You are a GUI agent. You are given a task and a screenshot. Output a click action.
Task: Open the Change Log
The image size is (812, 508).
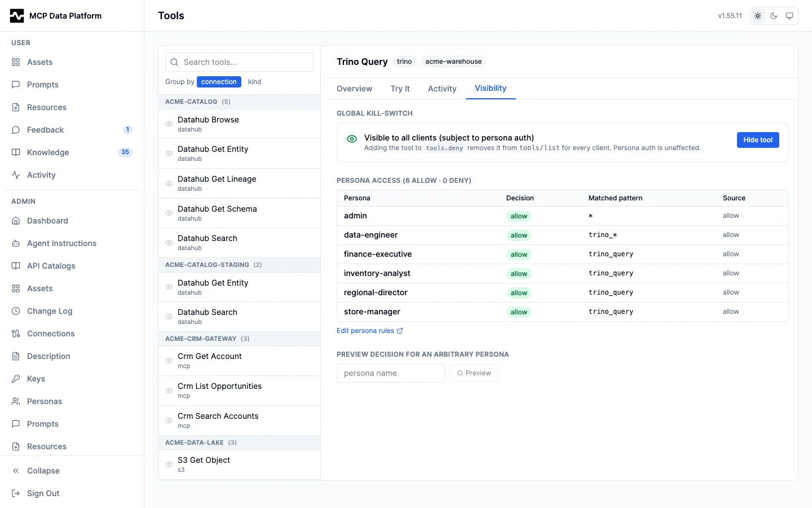[x=72, y=311]
